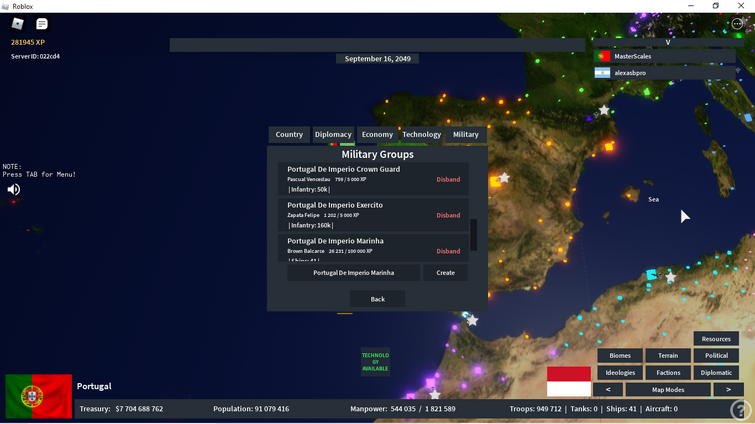
Task: Click the 281945 XP counter
Action: 28,42
